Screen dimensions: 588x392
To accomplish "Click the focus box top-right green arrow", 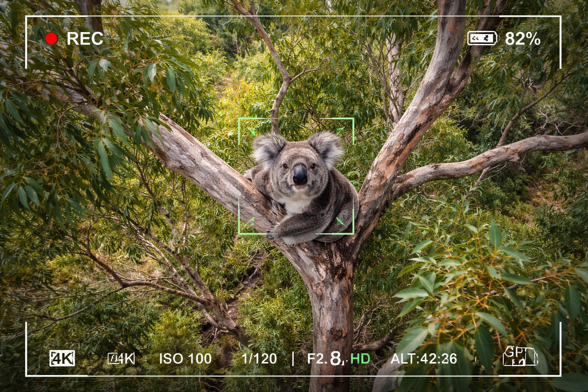I will [340, 131].
